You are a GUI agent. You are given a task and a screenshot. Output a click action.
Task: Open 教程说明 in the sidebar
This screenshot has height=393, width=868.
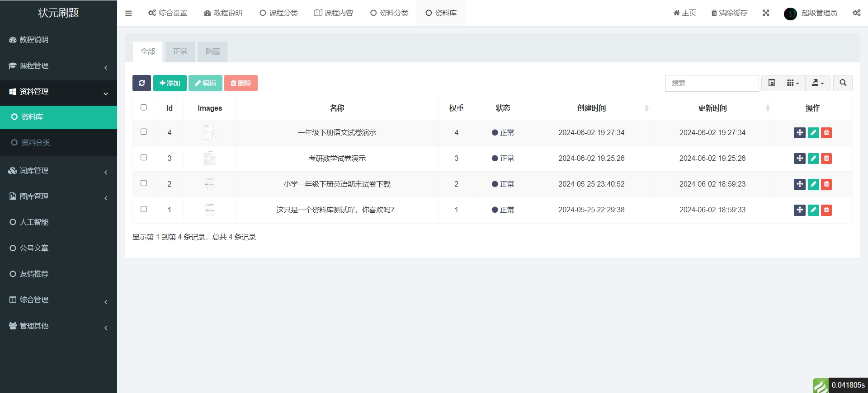[x=58, y=40]
